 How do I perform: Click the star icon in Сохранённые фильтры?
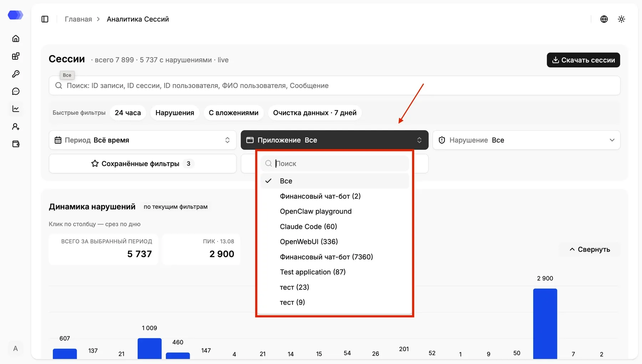(95, 164)
